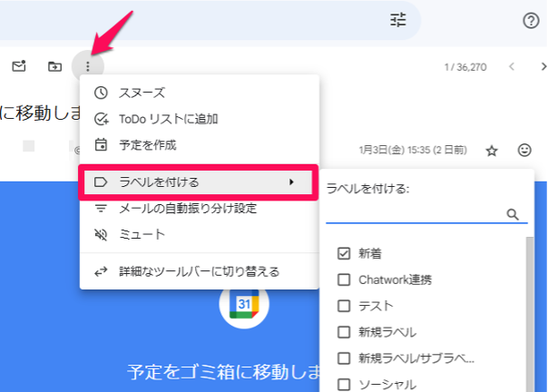
Task: Open the three-dot more menu
Action: 88,66
